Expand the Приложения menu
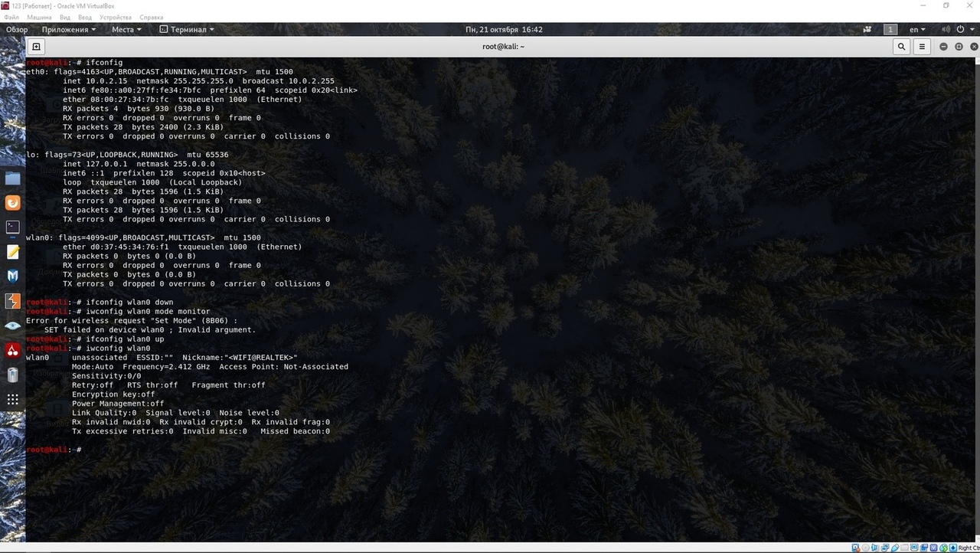The image size is (980, 553). [69, 30]
